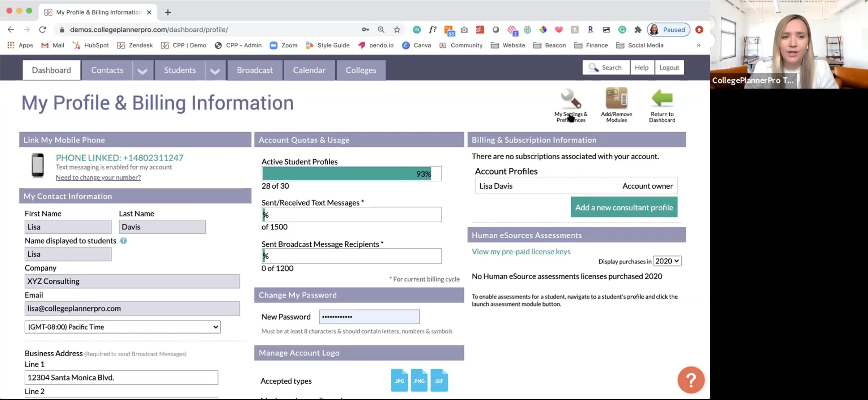Switch to the Broadcast tab
Screen dimensions: 868x400
[255, 70]
